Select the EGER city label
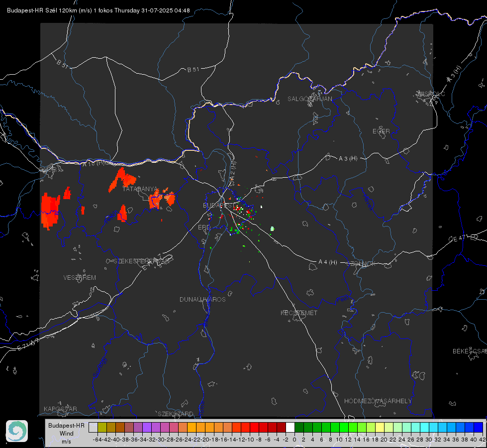The height and width of the screenshot is (448, 487). (x=381, y=131)
